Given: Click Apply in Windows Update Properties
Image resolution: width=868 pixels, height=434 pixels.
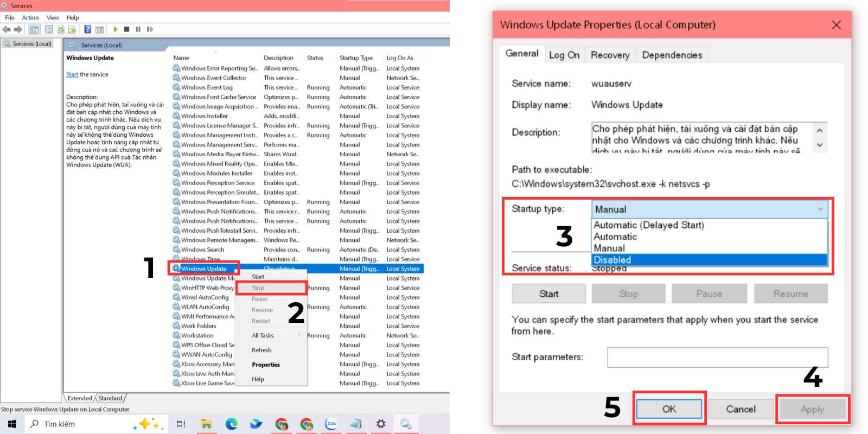Looking at the screenshot, I should [x=812, y=409].
